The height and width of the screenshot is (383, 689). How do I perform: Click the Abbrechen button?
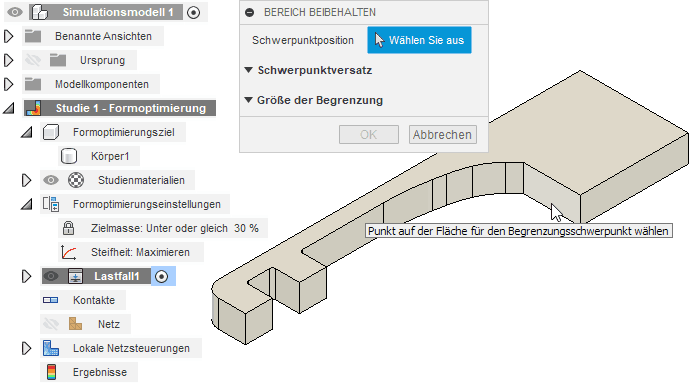pyautogui.click(x=442, y=134)
